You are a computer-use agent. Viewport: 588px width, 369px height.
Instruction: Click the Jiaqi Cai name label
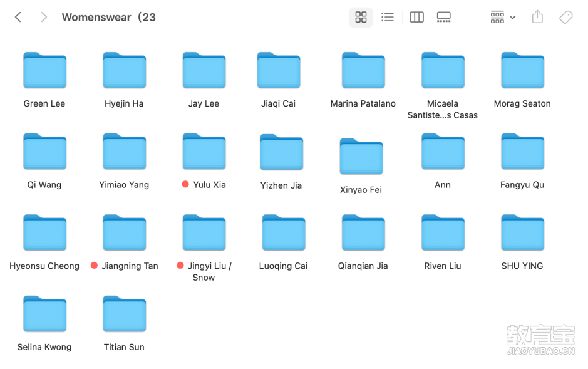click(278, 103)
